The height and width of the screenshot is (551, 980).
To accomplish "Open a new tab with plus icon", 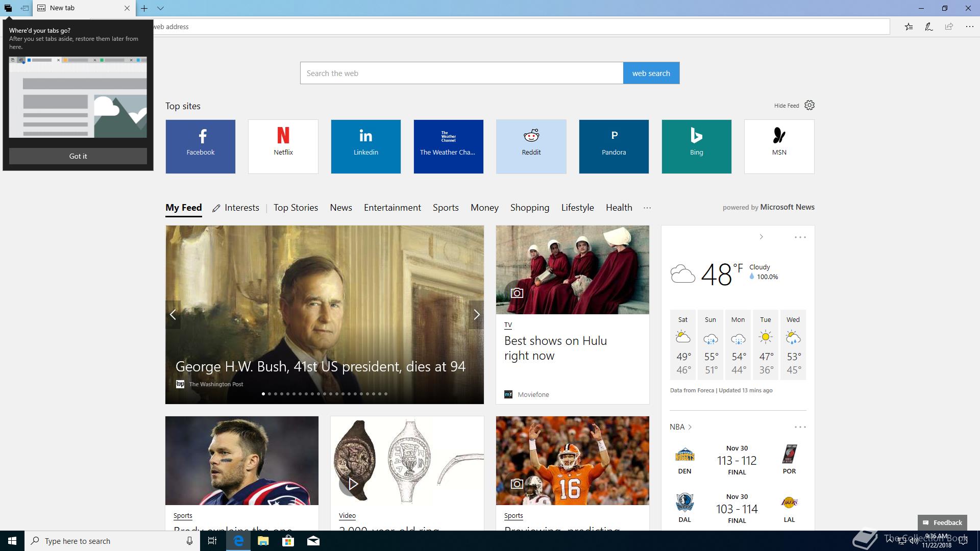I will (144, 8).
